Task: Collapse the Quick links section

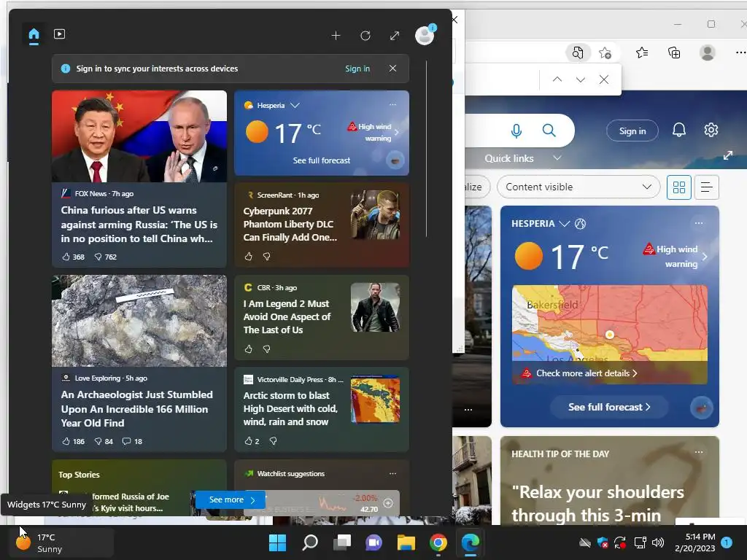Action: 557,158
